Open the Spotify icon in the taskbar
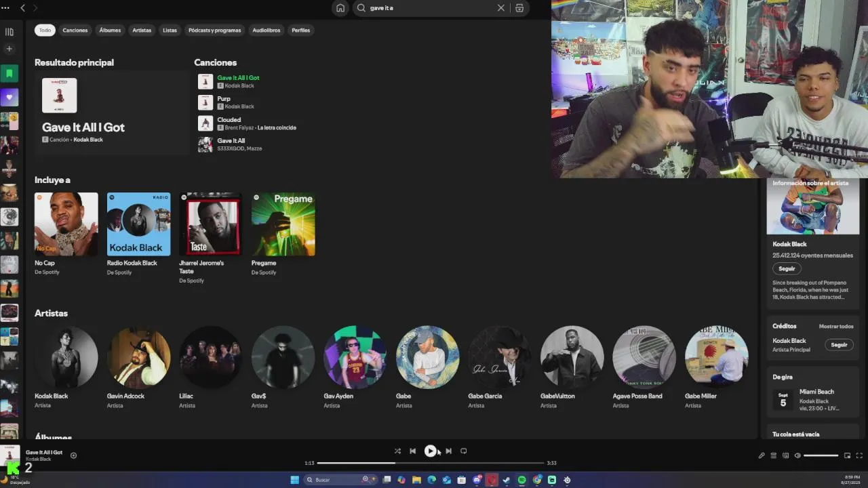This screenshot has width=868, height=488. coord(521,480)
